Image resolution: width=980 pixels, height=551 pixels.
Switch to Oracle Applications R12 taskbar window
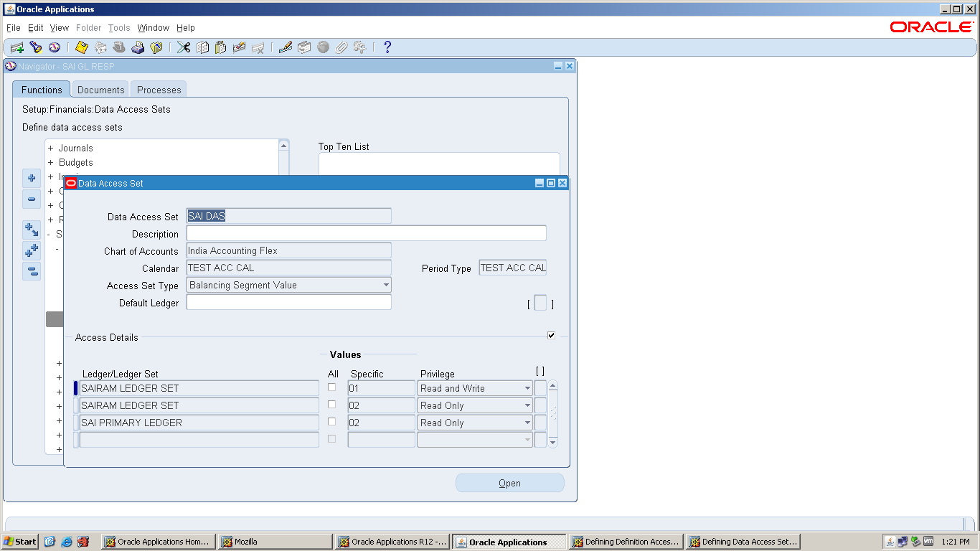tap(392, 542)
